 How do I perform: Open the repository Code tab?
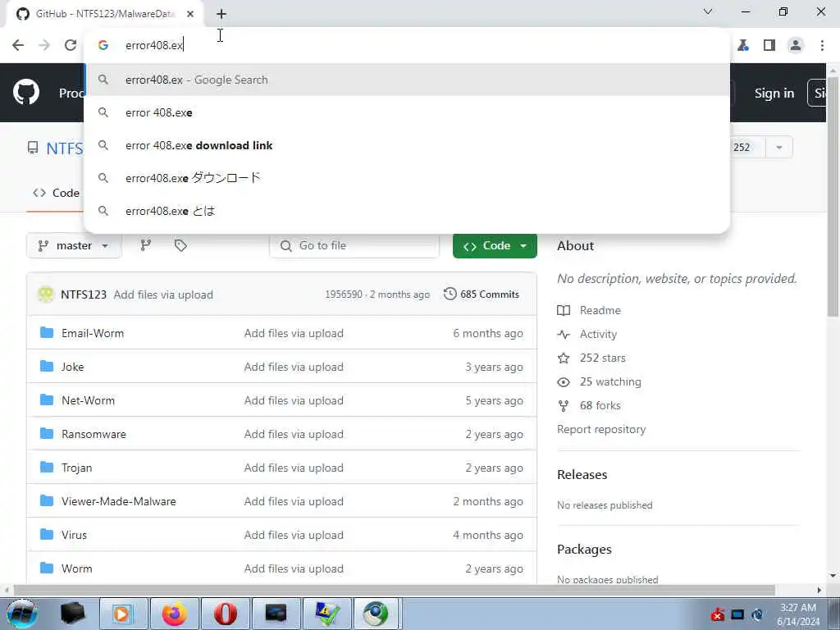tap(56, 193)
